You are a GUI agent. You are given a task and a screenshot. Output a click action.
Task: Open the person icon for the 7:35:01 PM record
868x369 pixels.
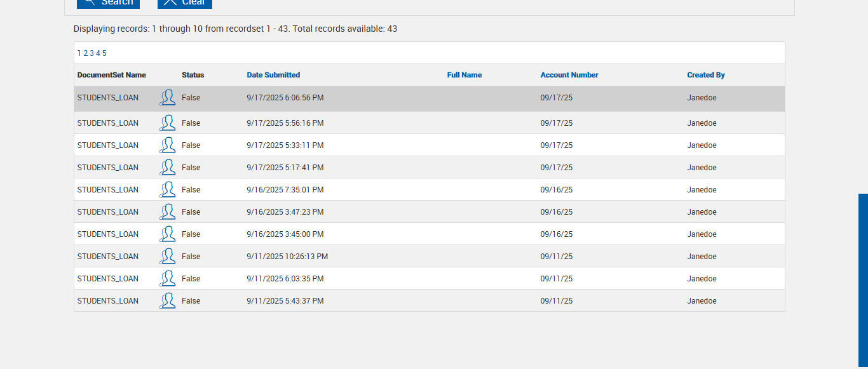tap(168, 190)
